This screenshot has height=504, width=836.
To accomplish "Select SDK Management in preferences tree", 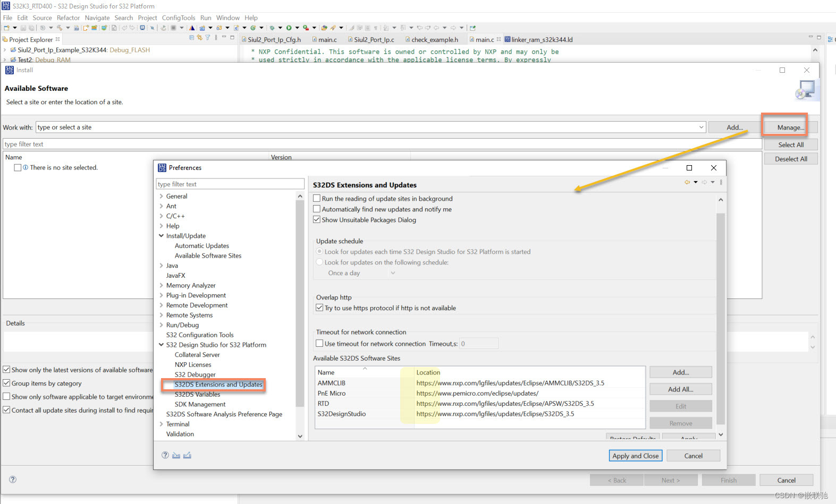I will [x=200, y=404].
